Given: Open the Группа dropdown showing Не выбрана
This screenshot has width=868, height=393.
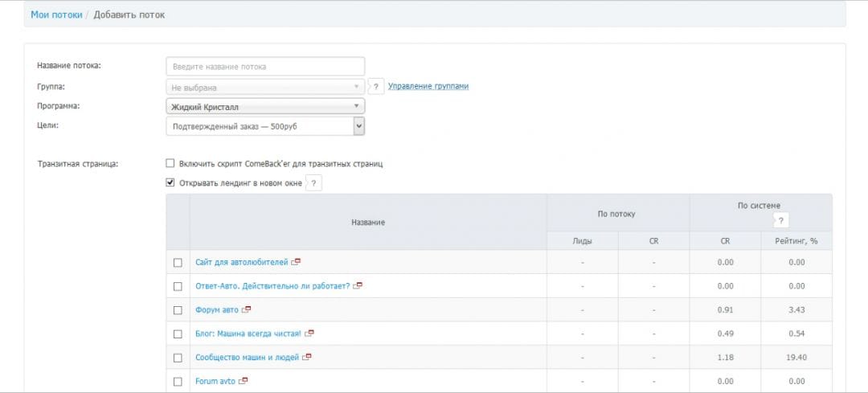Looking at the screenshot, I should (264, 87).
